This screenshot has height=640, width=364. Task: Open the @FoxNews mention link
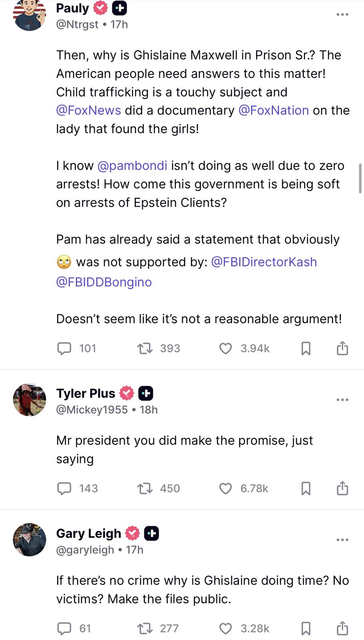click(x=89, y=110)
